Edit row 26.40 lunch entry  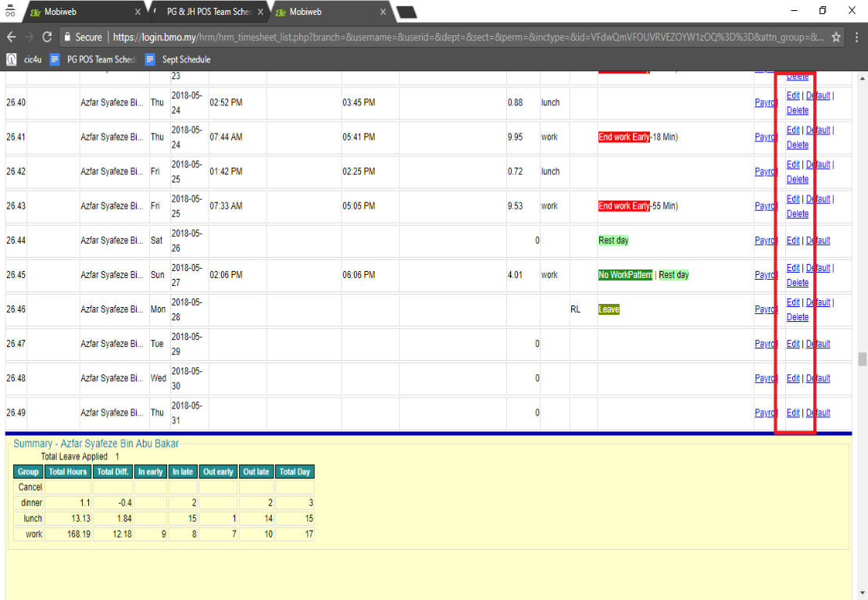(x=793, y=95)
